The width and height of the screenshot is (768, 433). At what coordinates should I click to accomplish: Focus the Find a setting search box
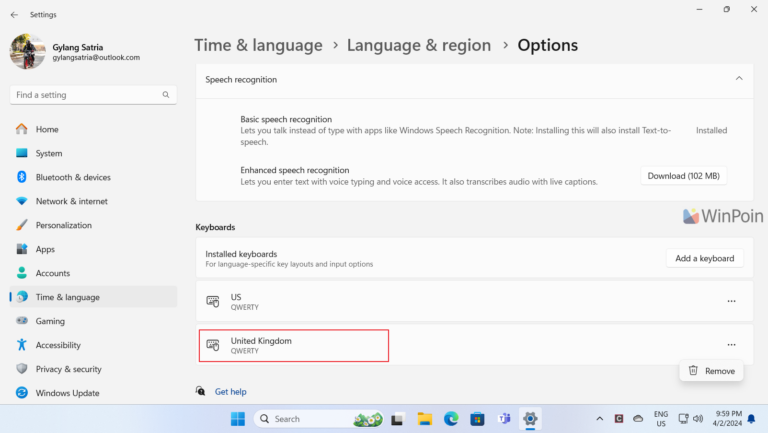click(x=93, y=95)
